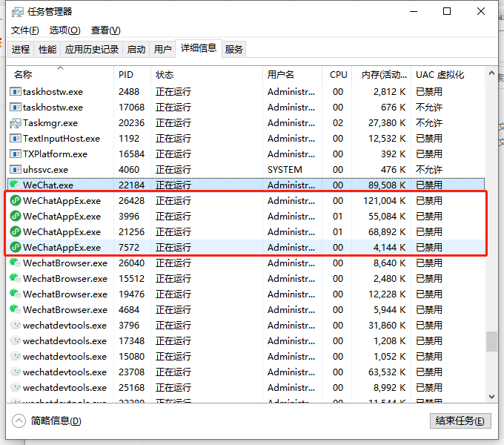Image resolution: width=504 pixels, height=445 pixels.
Task: Switch to the 服务 tab
Action: [233, 49]
